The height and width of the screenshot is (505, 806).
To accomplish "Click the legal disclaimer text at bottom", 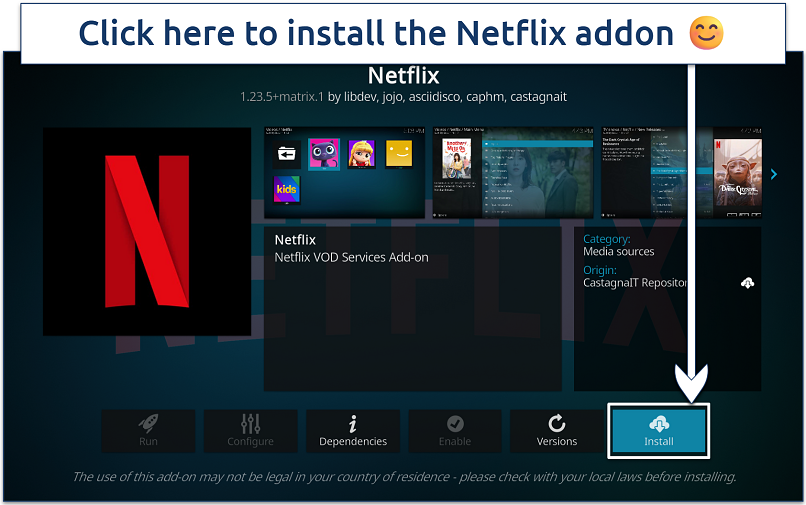I will (404, 477).
